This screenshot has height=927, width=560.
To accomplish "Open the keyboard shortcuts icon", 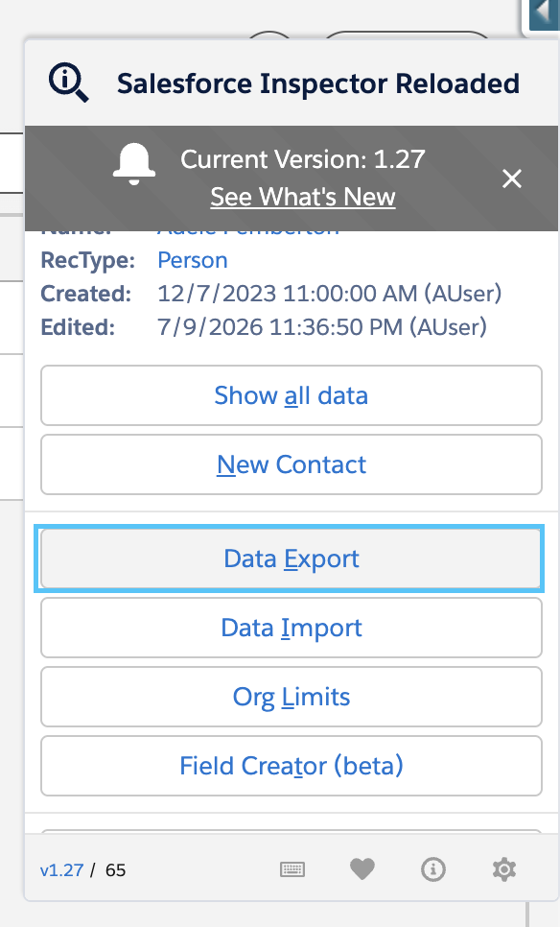I will pos(292,869).
